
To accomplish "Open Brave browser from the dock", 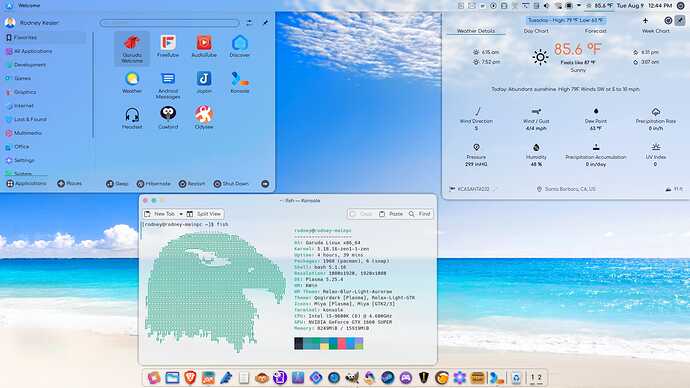I will [190, 377].
